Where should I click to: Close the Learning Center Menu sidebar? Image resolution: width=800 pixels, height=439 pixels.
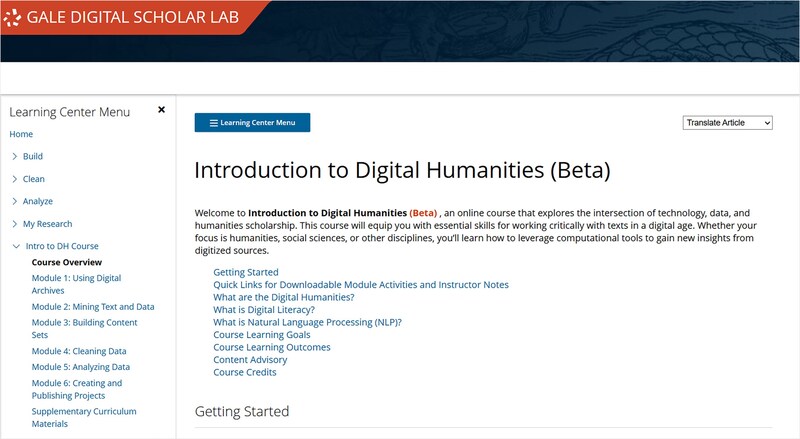161,110
